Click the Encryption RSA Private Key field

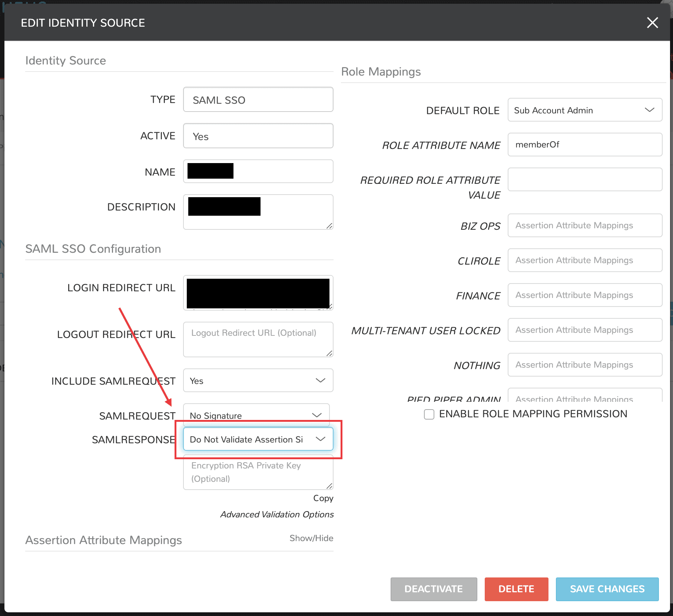click(258, 472)
